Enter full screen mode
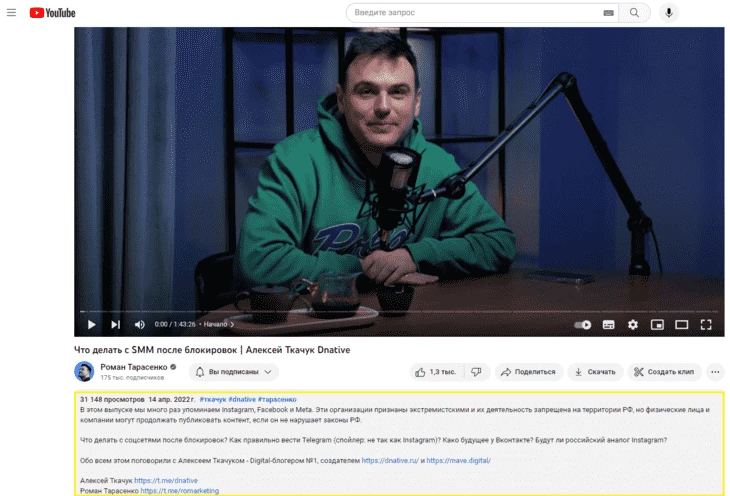The height and width of the screenshot is (496, 730). [x=706, y=325]
